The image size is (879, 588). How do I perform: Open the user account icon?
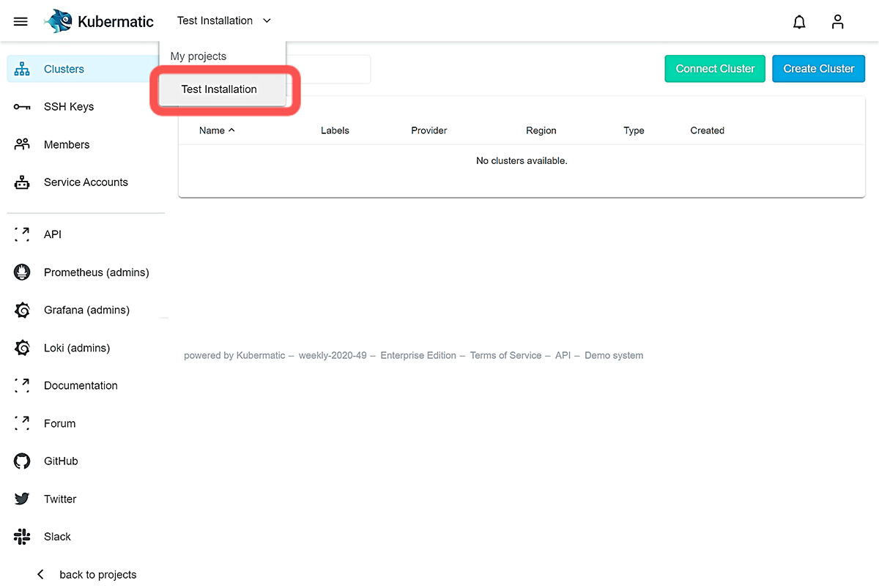pos(837,21)
